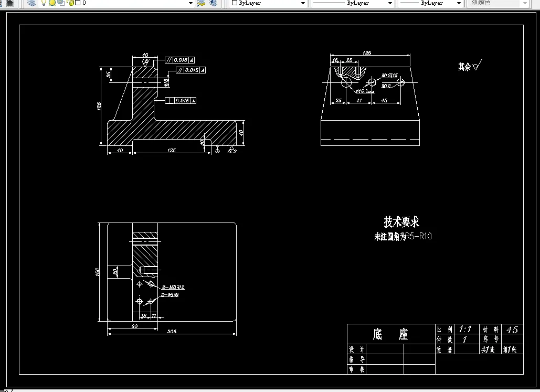Expand the lineweight ByLayer dropdown

coord(458,3)
